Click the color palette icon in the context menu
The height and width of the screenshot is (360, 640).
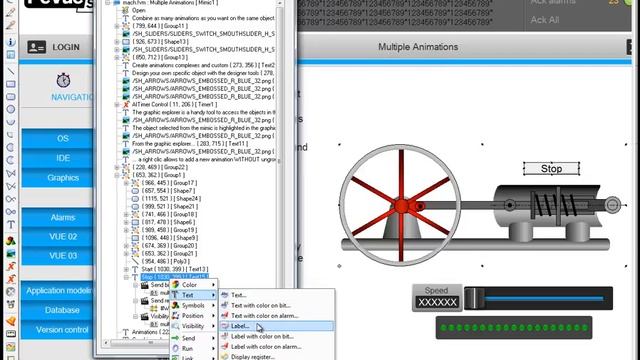pos(176,284)
